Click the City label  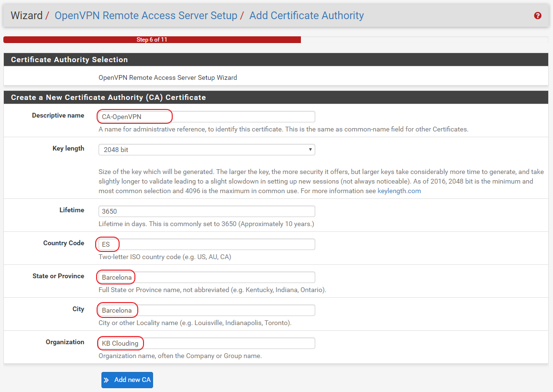click(x=78, y=309)
